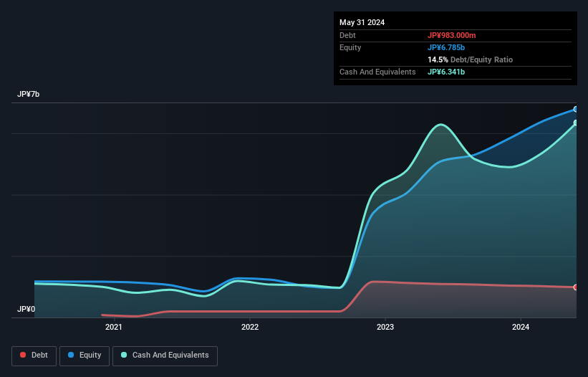Screen dimensions: 588x377
Task: Click the 14.5% Debt/Equity Ratio text
Action: pyautogui.click(x=471, y=59)
